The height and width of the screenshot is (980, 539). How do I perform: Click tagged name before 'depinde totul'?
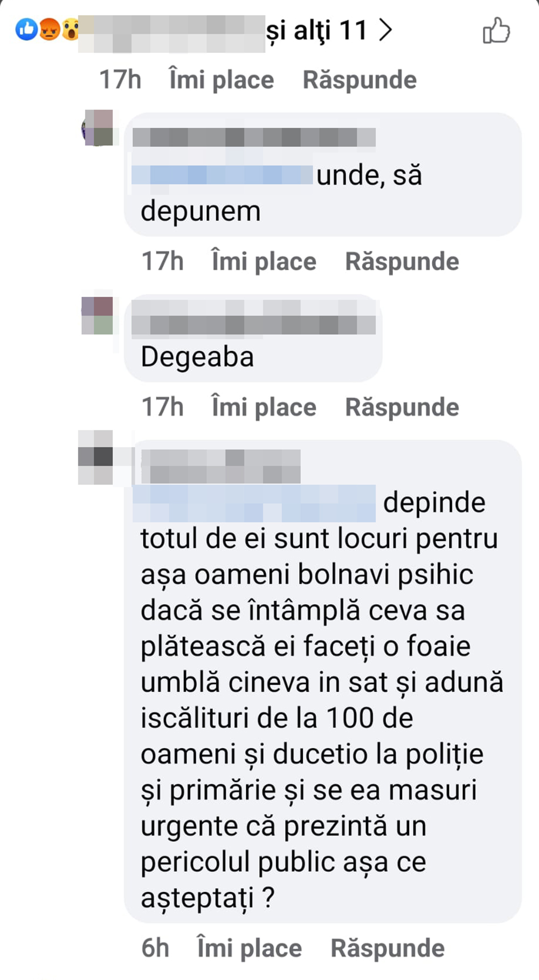point(254,503)
